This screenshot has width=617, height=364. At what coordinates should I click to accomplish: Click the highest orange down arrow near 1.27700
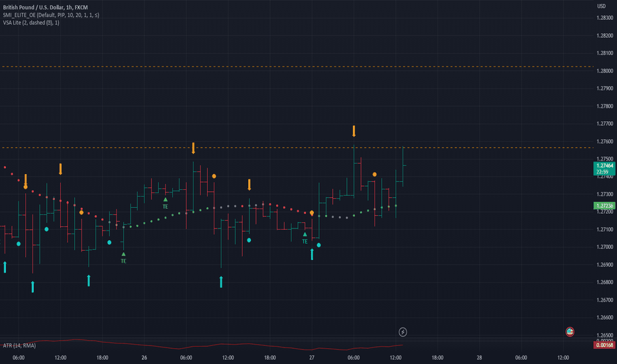(354, 131)
